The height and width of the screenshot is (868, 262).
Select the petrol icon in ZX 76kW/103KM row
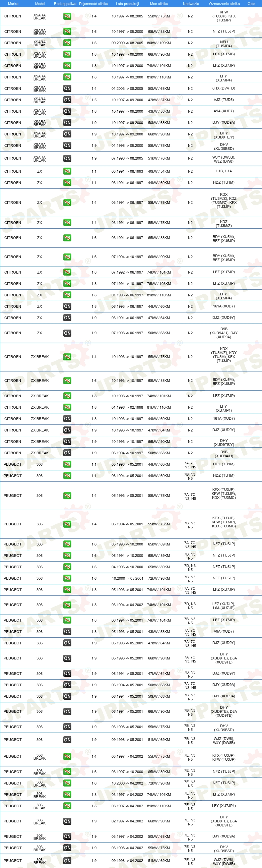(x=67, y=284)
